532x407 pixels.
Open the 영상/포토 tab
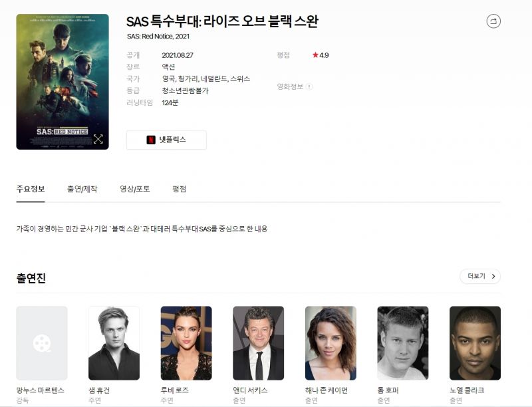[135, 189]
